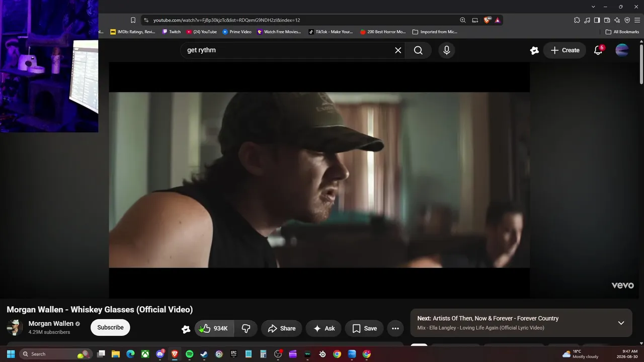Open the YouTube account avatar menu
This screenshot has height=362, width=644.
(x=622, y=50)
